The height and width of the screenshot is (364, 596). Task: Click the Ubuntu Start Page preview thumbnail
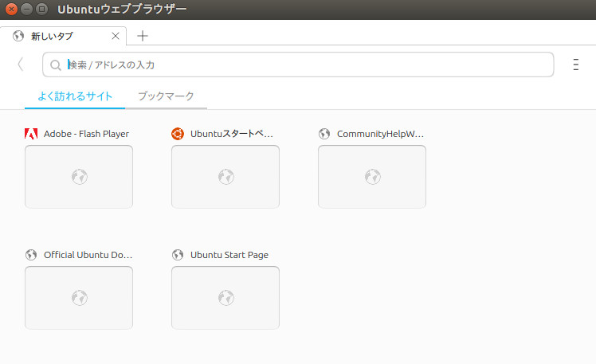click(x=225, y=298)
